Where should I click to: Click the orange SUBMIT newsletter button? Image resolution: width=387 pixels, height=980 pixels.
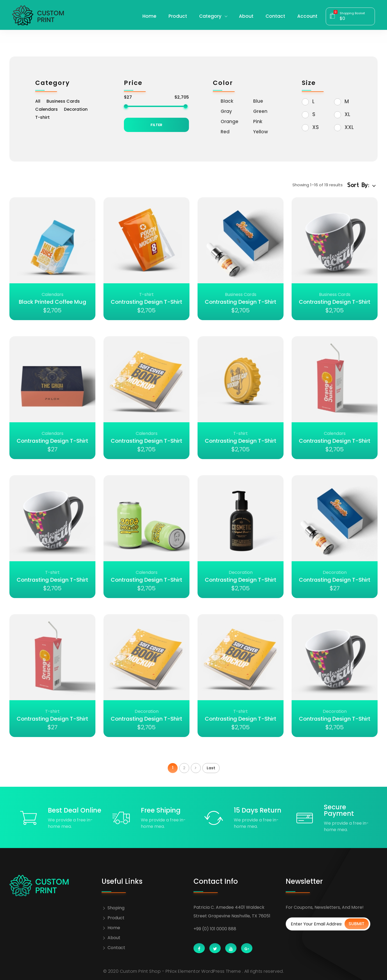click(356, 924)
